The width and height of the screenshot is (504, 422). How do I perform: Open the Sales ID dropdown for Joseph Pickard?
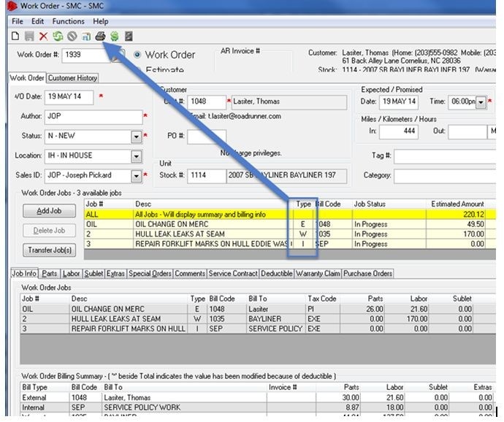click(x=137, y=176)
